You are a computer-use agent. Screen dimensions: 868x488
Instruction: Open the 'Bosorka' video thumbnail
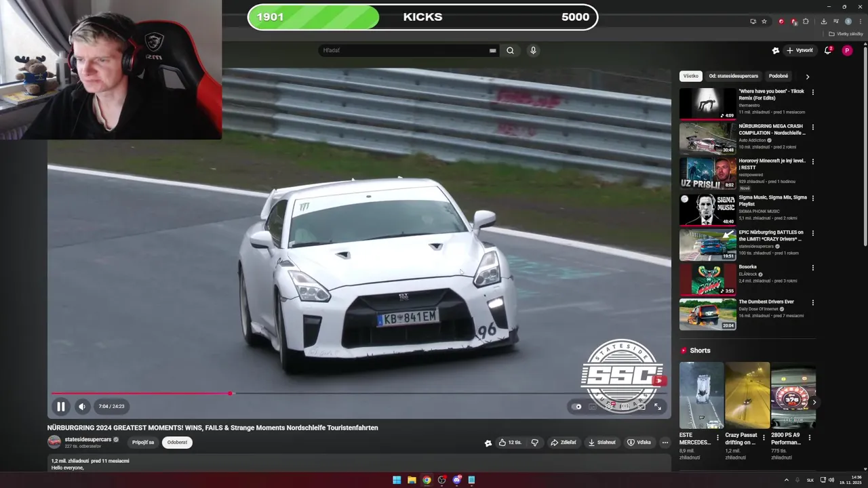click(708, 279)
